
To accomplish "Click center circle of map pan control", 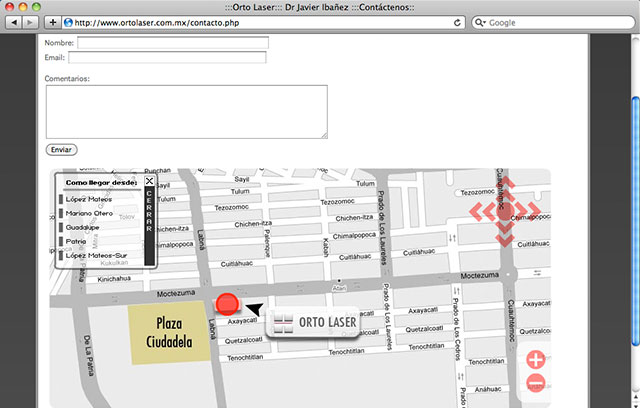I will point(506,212).
